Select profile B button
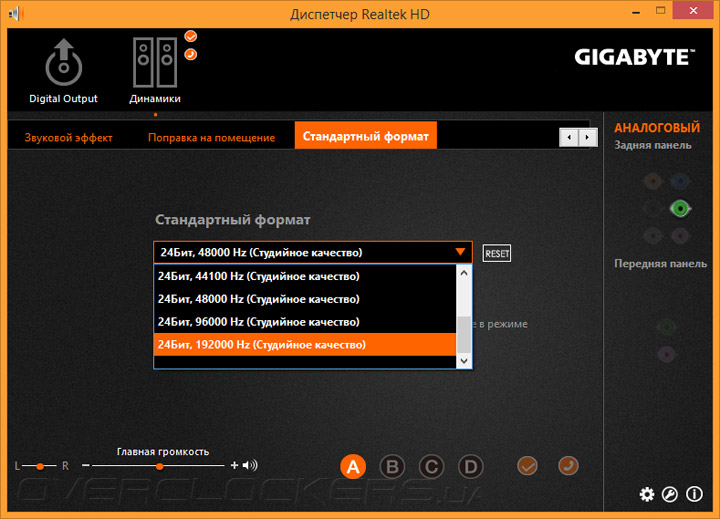Viewport: 720px width, 519px height. pos(392,467)
